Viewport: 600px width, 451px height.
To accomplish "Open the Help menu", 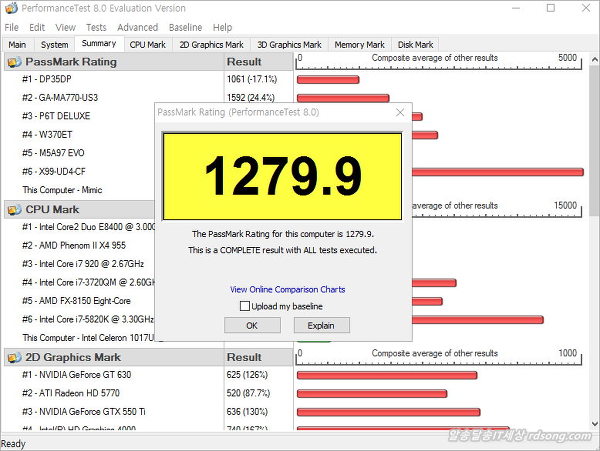I will (x=222, y=28).
